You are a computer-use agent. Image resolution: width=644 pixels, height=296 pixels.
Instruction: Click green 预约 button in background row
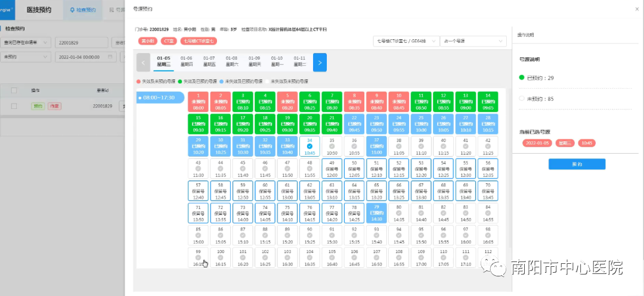(x=38, y=106)
